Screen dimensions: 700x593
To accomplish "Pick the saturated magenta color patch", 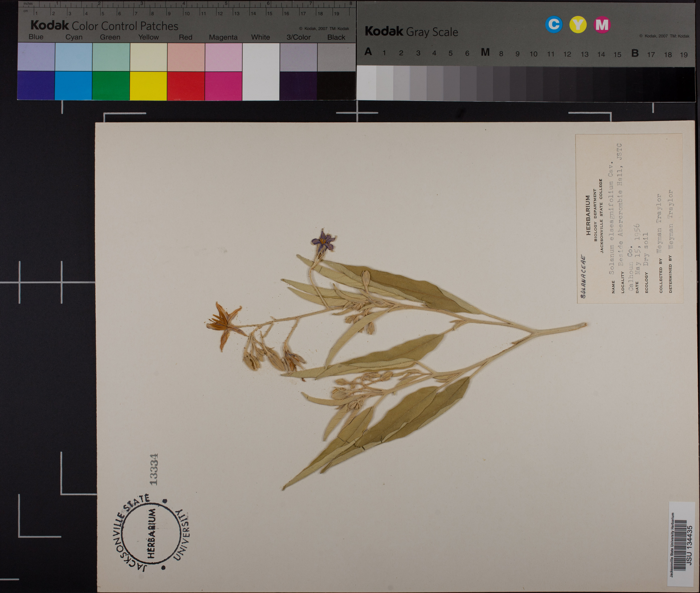I will [223, 86].
